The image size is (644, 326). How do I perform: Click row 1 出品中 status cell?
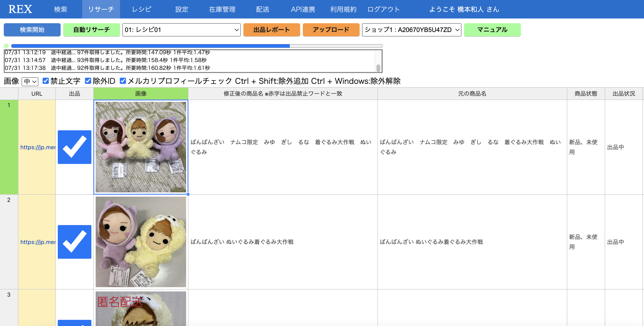click(623, 147)
